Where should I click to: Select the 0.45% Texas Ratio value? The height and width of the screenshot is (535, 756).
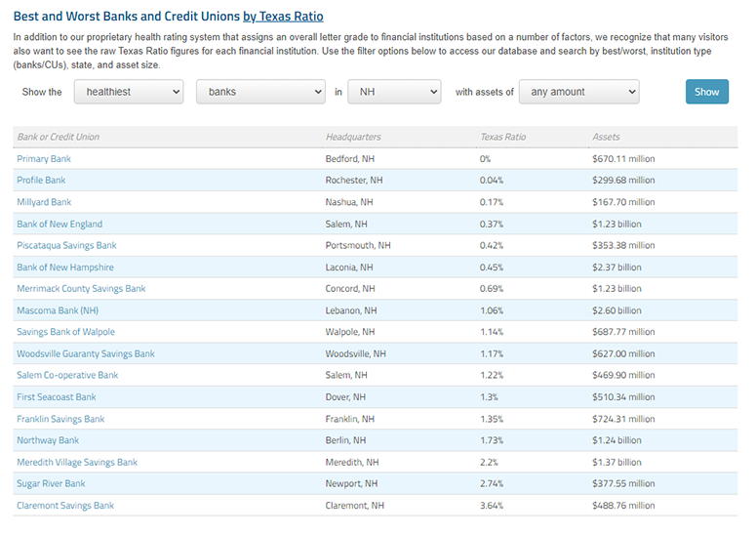492,267
